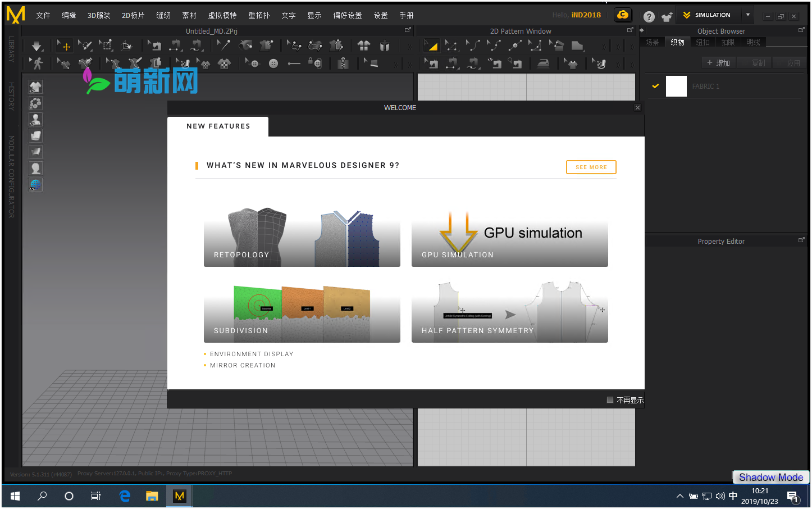Toggle the environment globe display icon
The image size is (812, 509).
click(x=35, y=184)
